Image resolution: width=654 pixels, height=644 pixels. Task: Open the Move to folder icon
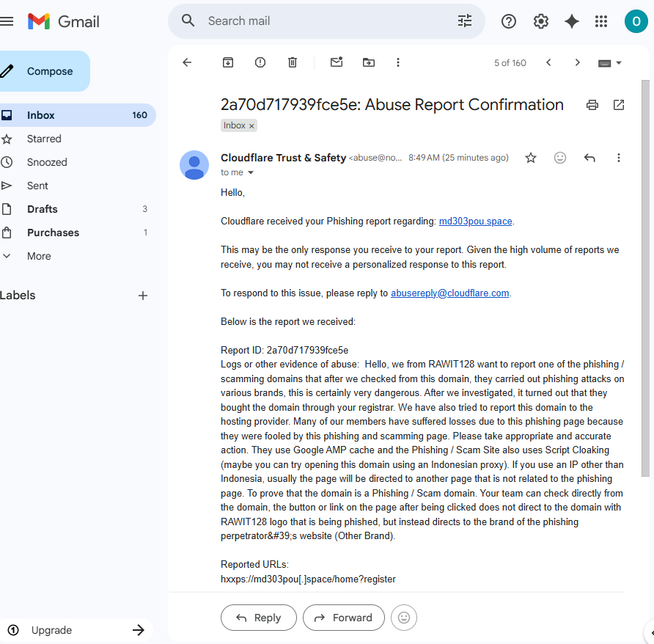point(369,62)
